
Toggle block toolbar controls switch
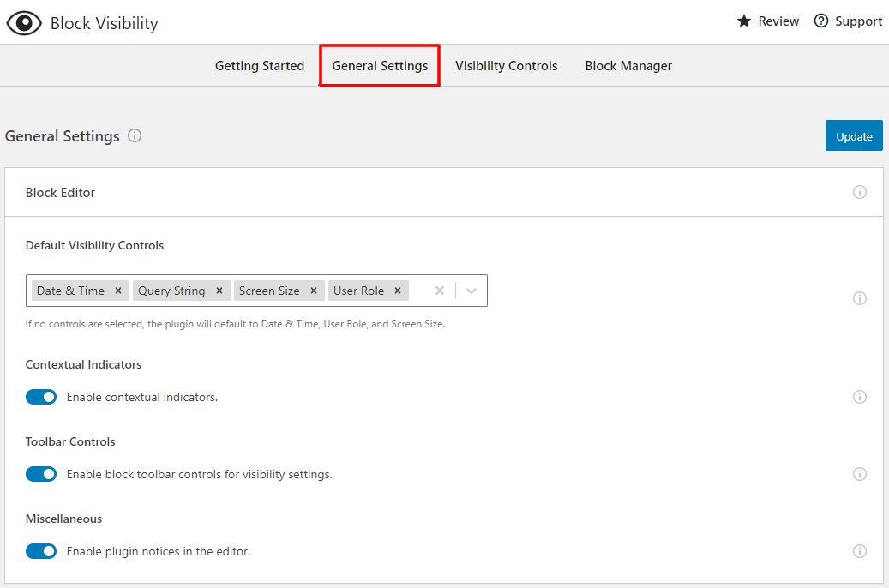point(41,474)
